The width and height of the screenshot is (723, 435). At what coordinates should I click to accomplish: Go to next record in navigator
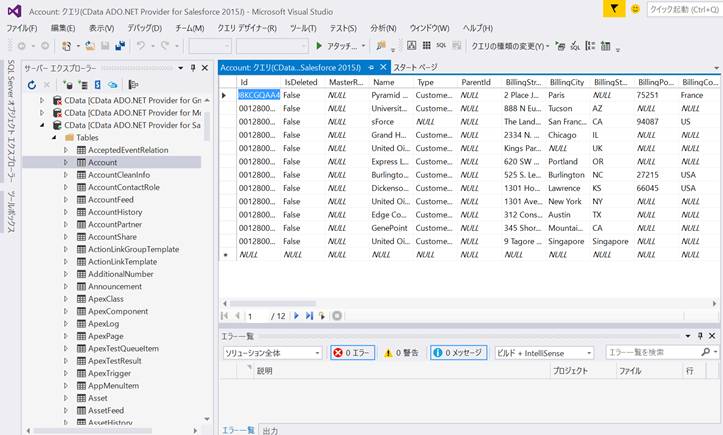coord(296,316)
